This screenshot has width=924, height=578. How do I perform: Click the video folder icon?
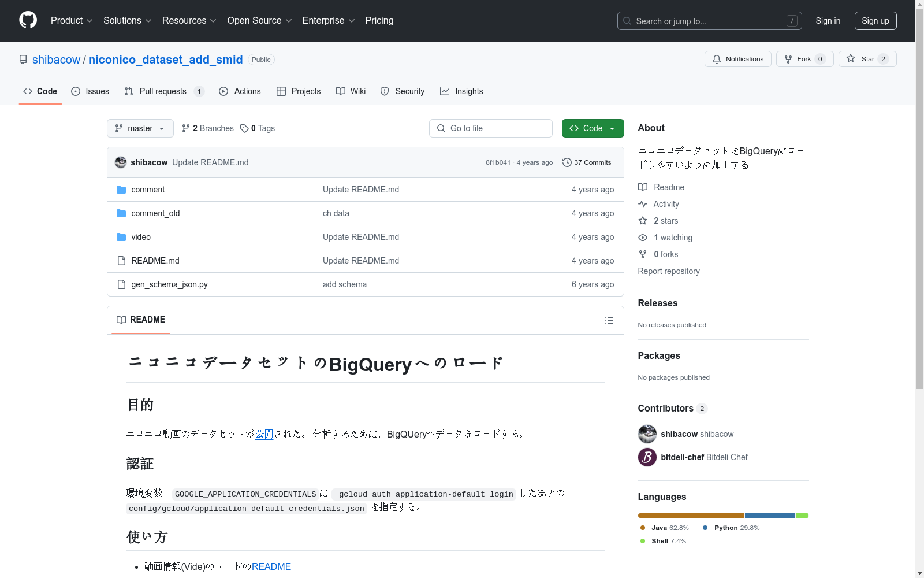pos(121,237)
